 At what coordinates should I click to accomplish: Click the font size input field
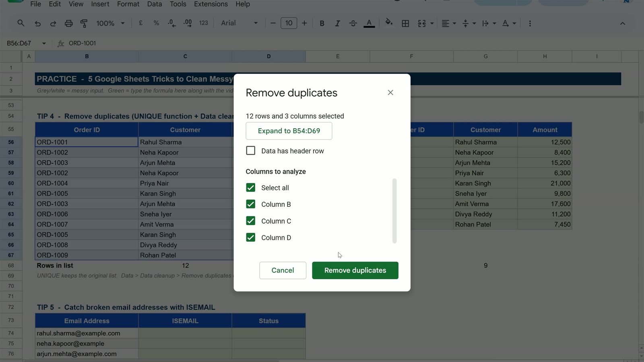[x=289, y=23]
